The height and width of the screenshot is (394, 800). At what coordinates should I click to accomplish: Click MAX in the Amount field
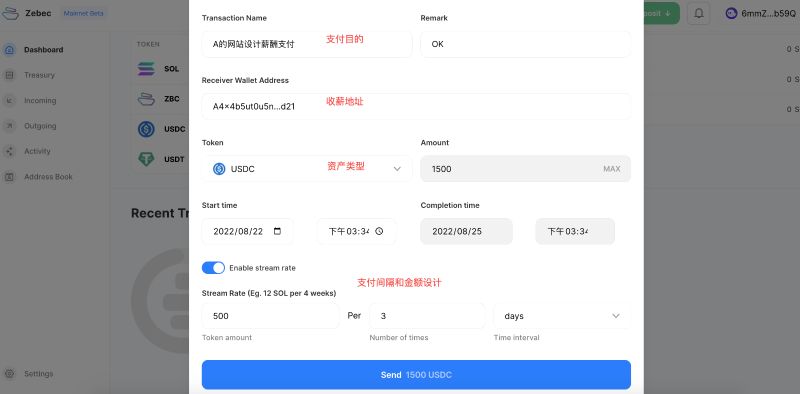click(x=612, y=169)
